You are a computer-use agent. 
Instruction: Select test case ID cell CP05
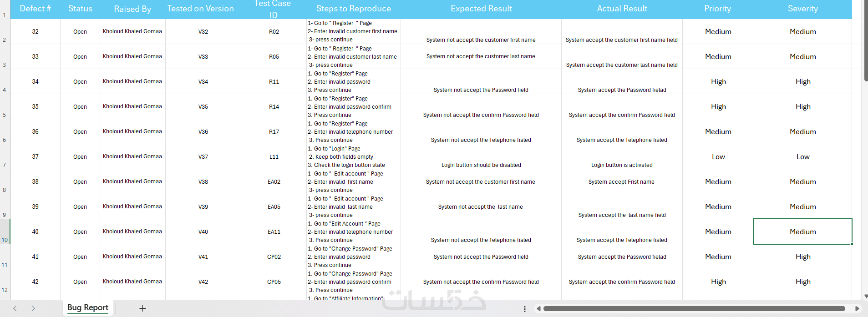(x=274, y=282)
